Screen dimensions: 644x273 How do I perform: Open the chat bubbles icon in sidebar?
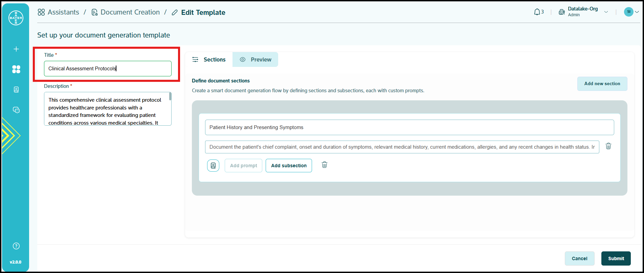tap(16, 110)
